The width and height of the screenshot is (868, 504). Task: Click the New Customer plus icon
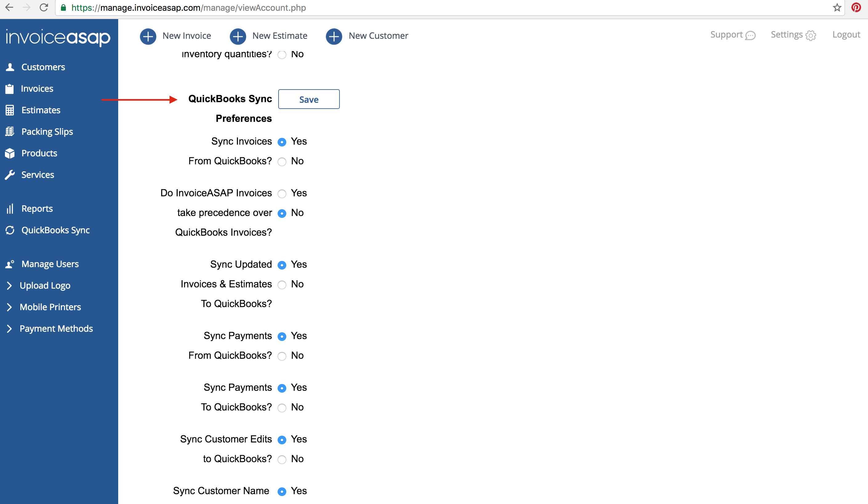pos(334,36)
